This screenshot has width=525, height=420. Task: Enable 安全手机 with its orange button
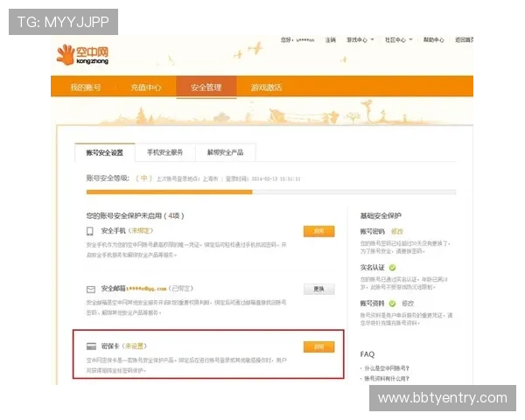(x=319, y=231)
